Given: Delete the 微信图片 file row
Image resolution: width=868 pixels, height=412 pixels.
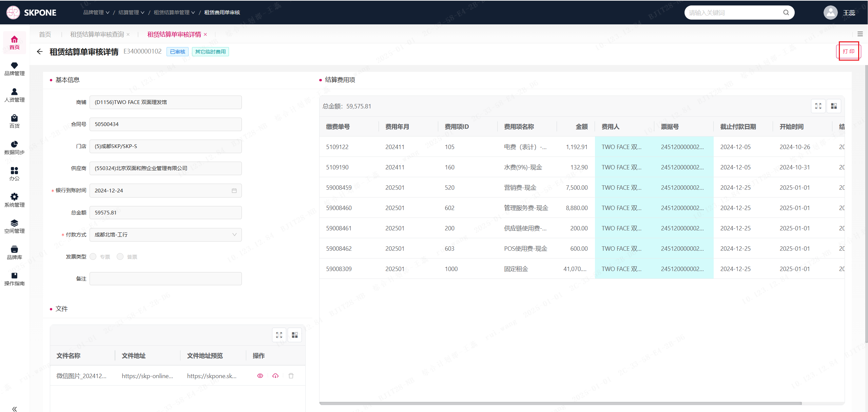Looking at the screenshot, I should coord(291,375).
